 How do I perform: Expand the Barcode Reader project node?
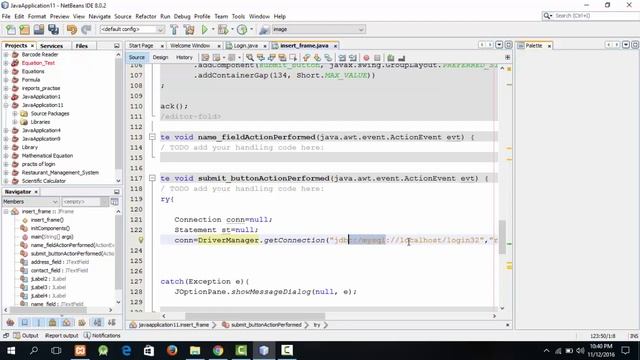6,54
